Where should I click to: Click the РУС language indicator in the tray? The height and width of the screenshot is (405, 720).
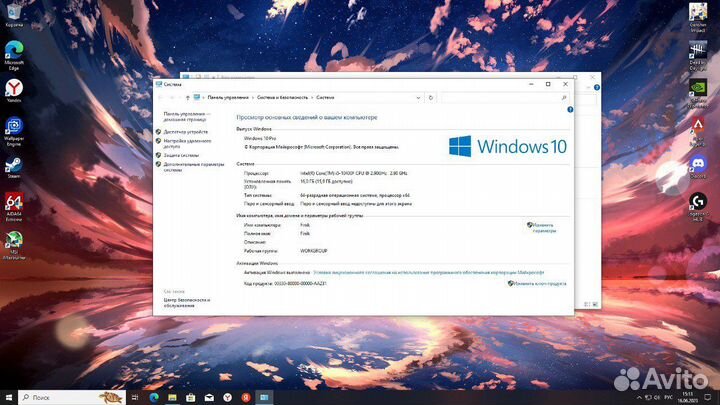pos(669,397)
